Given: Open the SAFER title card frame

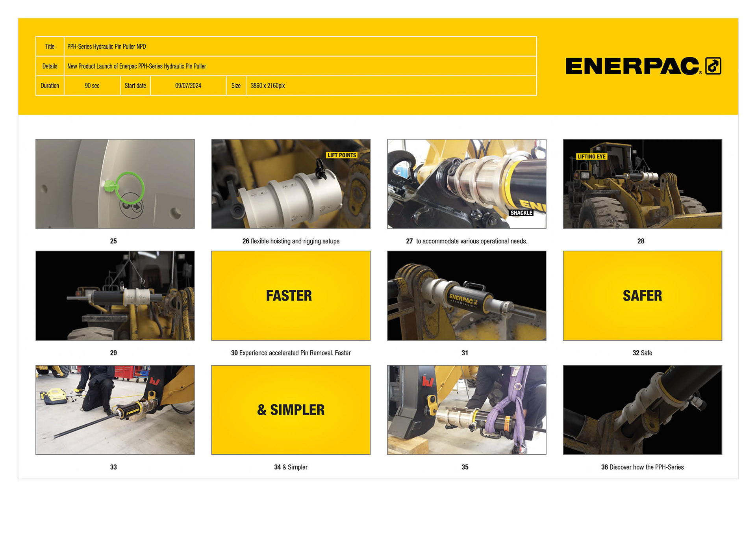Looking at the screenshot, I should click(x=643, y=295).
